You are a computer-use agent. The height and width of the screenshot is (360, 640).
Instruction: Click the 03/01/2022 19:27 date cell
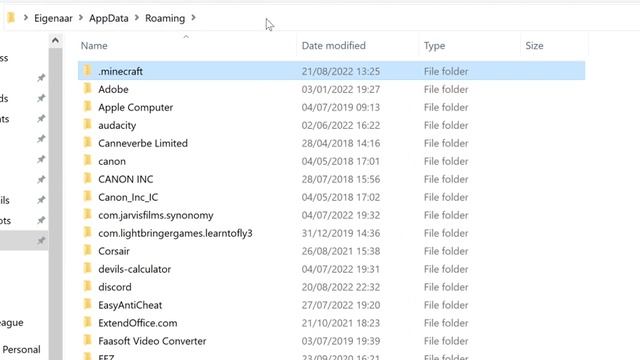click(341, 89)
